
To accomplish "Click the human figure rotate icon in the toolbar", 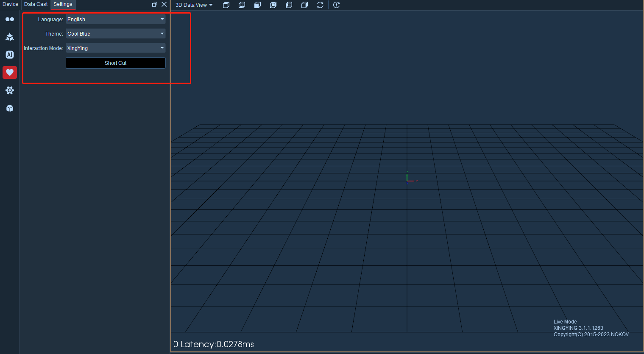I will 337,5.
